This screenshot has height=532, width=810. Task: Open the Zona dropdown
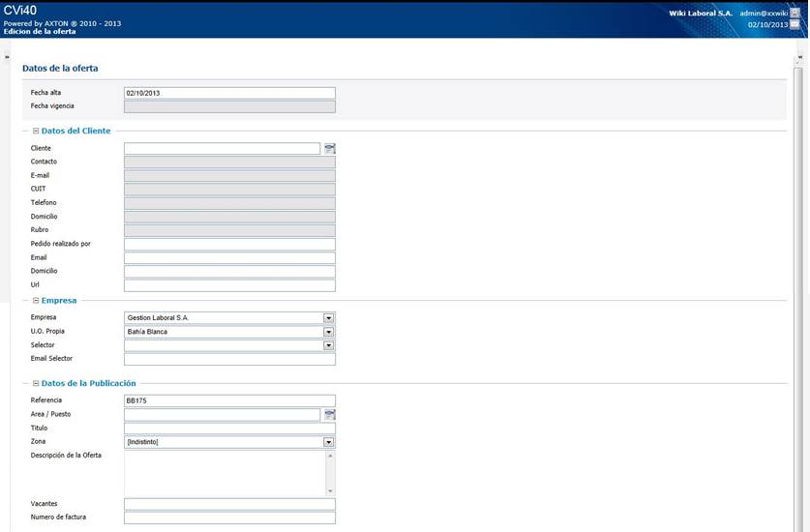(x=329, y=441)
